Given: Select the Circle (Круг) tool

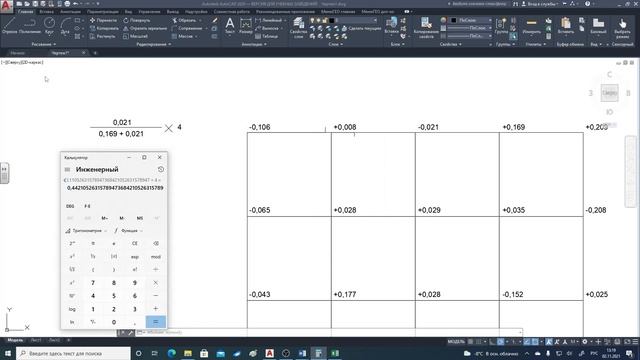Looking at the screenshot, I should click(49, 25).
